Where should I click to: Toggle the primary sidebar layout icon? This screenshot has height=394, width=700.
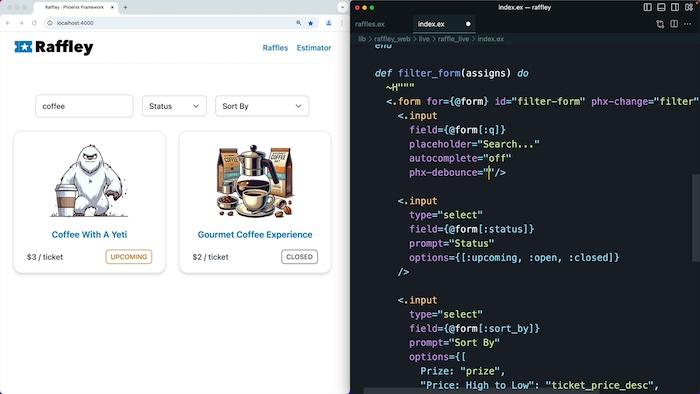(647, 7)
